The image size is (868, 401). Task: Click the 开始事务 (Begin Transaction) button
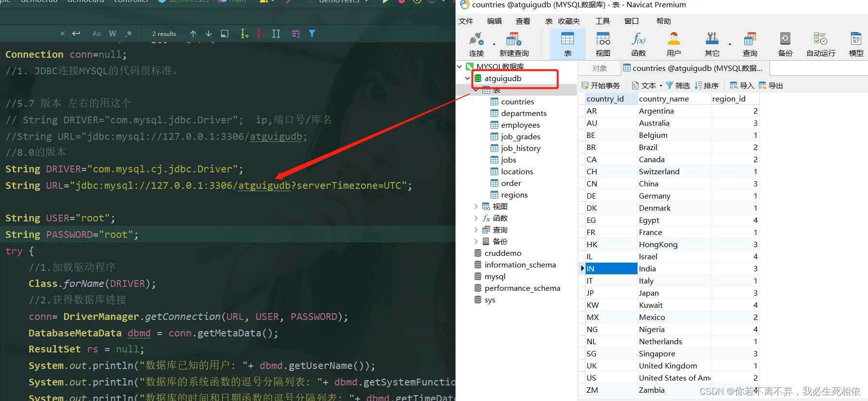pyautogui.click(x=601, y=85)
